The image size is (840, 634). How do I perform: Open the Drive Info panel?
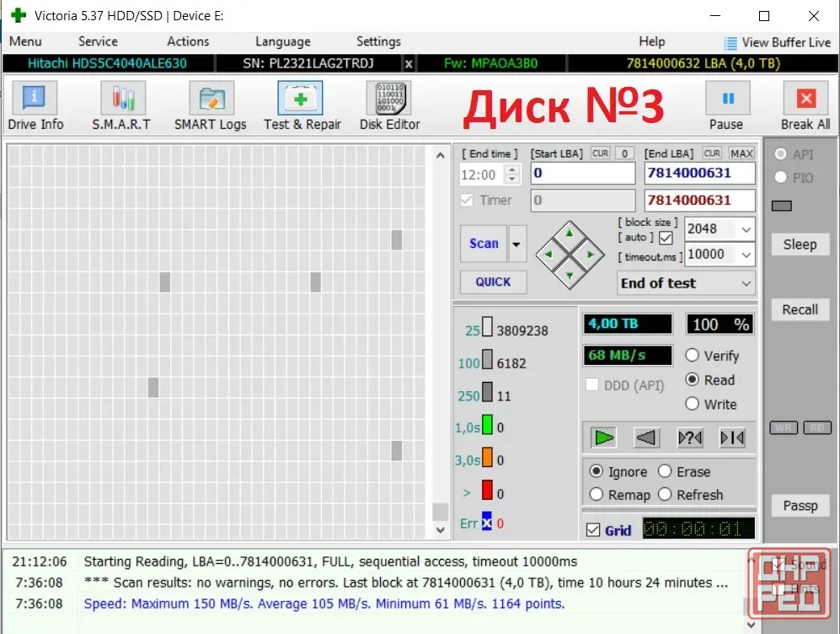click(35, 106)
